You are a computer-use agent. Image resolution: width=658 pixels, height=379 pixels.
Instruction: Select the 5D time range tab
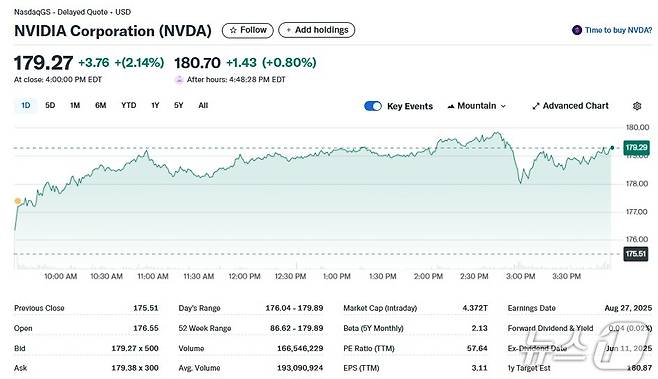pyautogui.click(x=50, y=105)
